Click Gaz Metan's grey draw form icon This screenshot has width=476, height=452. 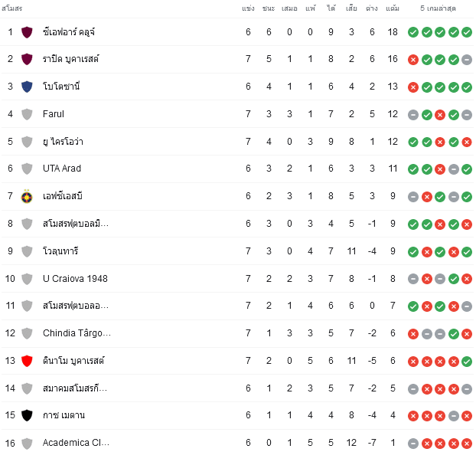(x=454, y=417)
